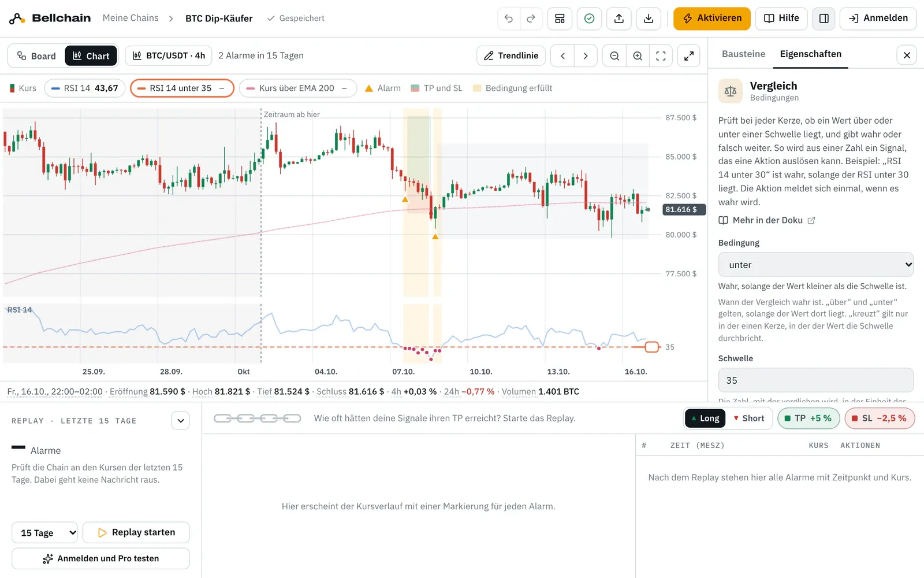
Task: Switch to Chart view
Action: pyautogui.click(x=91, y=56)
